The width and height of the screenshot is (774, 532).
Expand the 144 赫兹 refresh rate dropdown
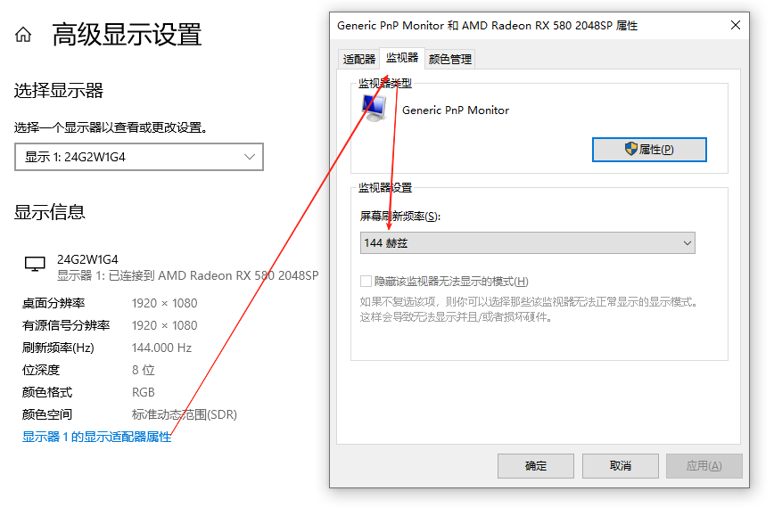coord(527,242)
